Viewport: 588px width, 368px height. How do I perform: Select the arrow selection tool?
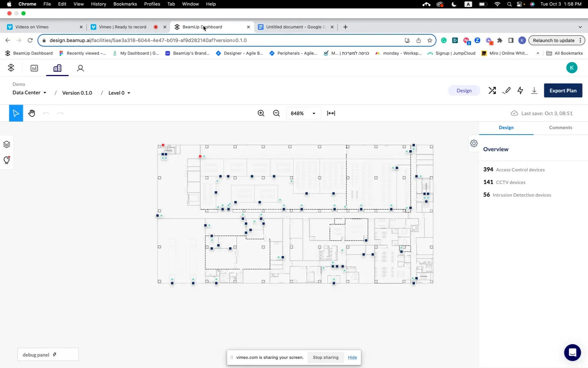[x=15, y=113]
